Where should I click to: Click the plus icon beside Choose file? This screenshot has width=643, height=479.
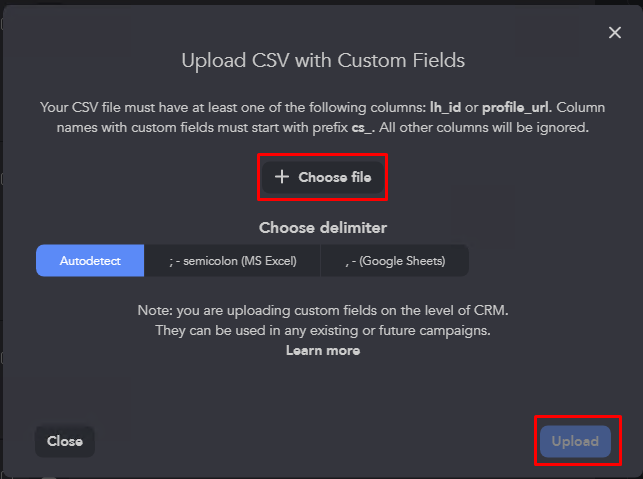click(282, 177)
